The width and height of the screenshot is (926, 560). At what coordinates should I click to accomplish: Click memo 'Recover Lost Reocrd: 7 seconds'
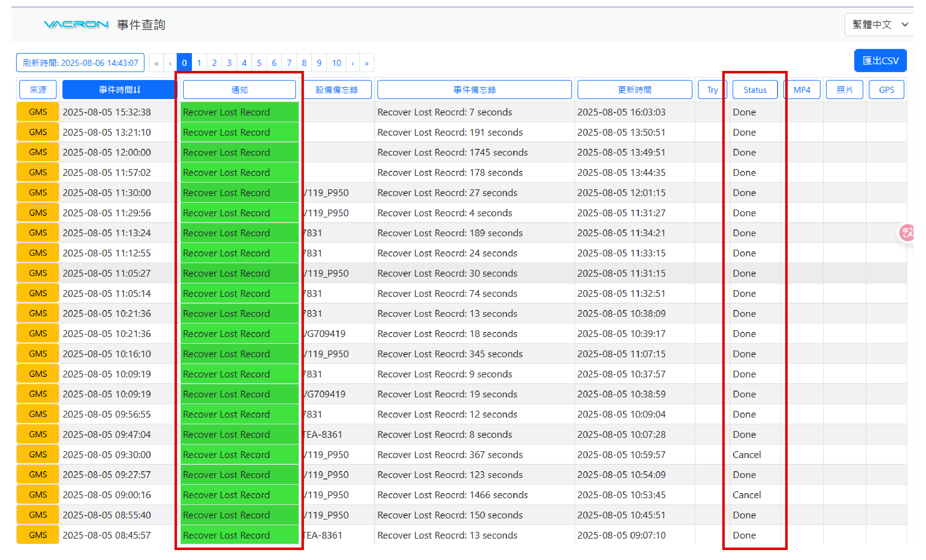(445, 112)
